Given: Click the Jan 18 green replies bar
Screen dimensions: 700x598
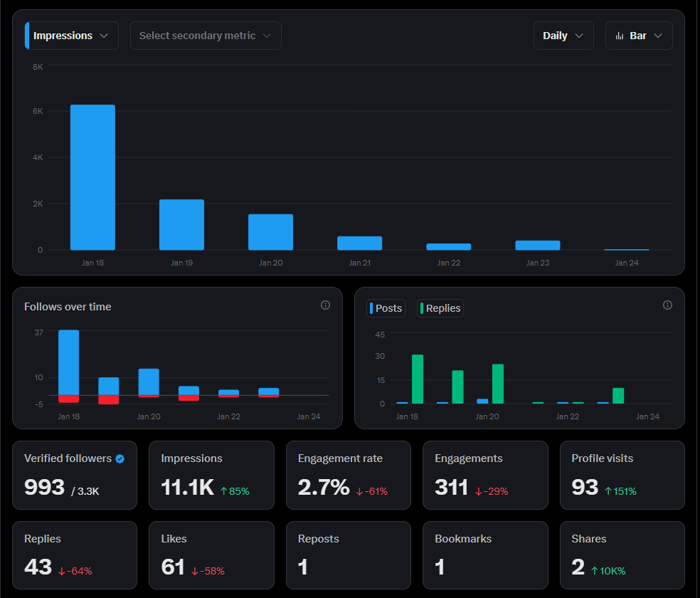Looking at the screenshot, I should [x=418, y=379].
